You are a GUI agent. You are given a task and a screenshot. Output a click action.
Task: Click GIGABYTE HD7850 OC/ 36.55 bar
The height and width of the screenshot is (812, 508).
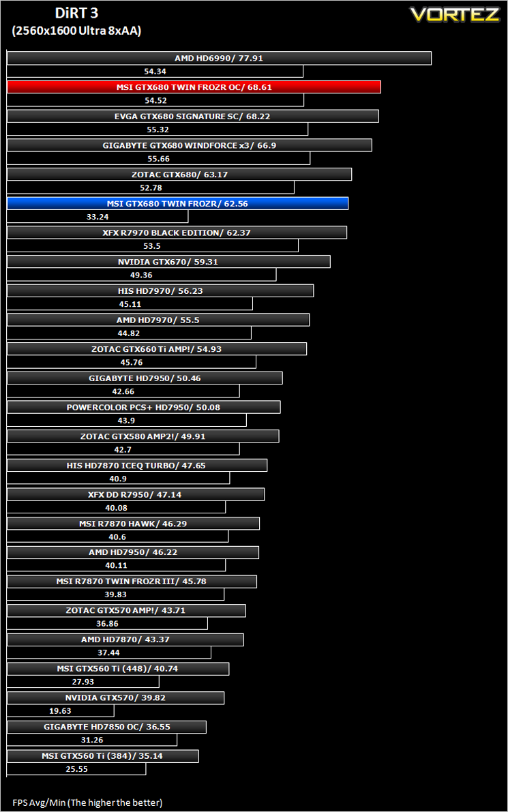pos(106,727)
